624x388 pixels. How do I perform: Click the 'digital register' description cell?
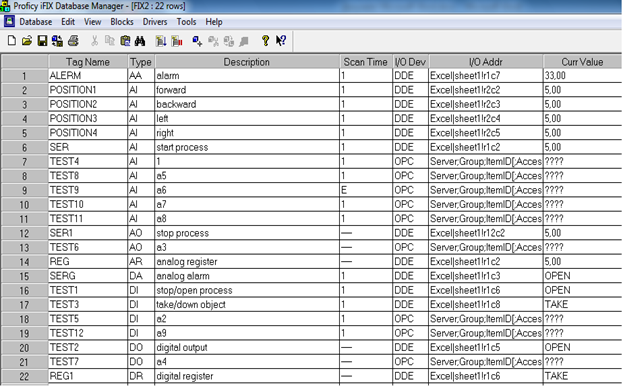(x=247, y=376)
